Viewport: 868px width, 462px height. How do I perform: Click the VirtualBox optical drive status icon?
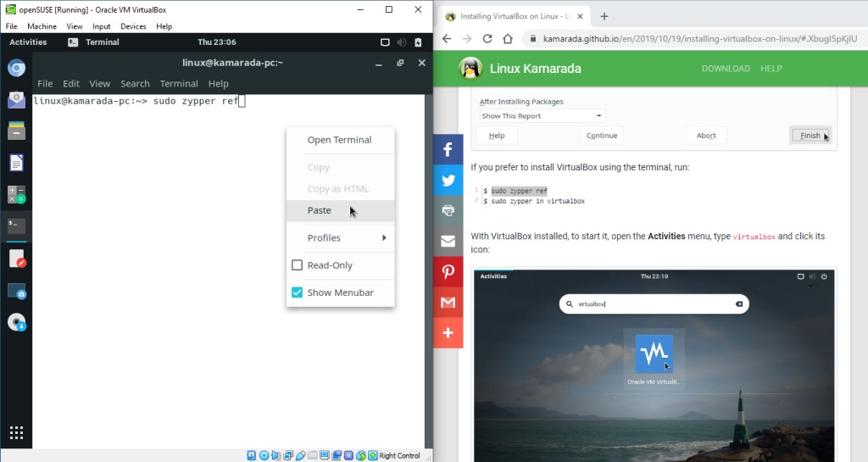click(x=264, y=455)
